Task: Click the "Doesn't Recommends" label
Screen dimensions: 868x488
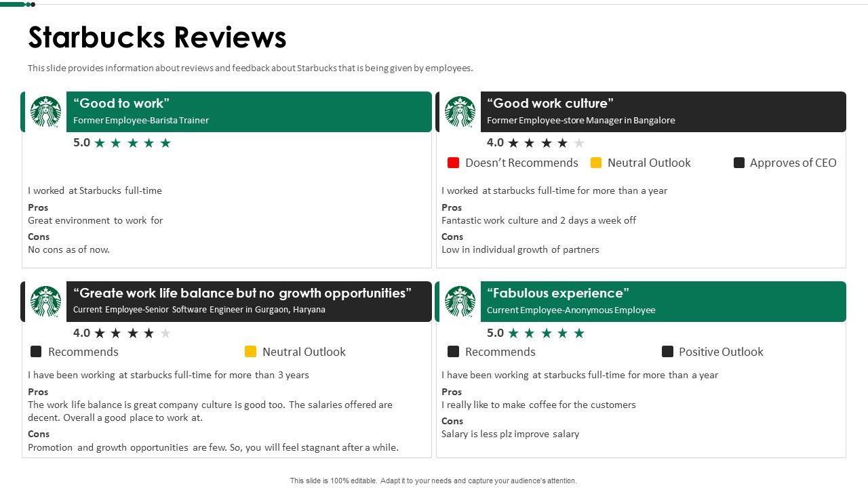Action: (x=521, y=163)
